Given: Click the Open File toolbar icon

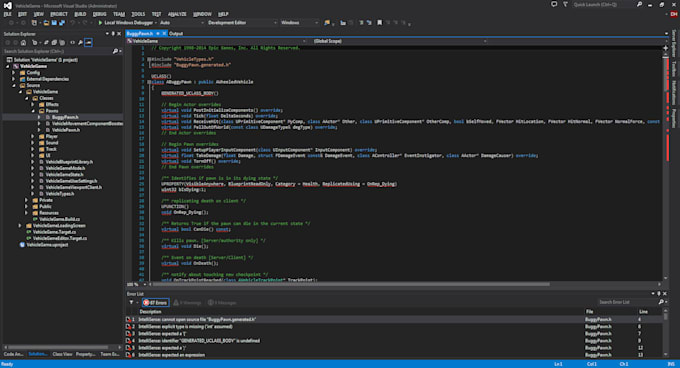Looking at the screenshot, I should tap(46, 23).
